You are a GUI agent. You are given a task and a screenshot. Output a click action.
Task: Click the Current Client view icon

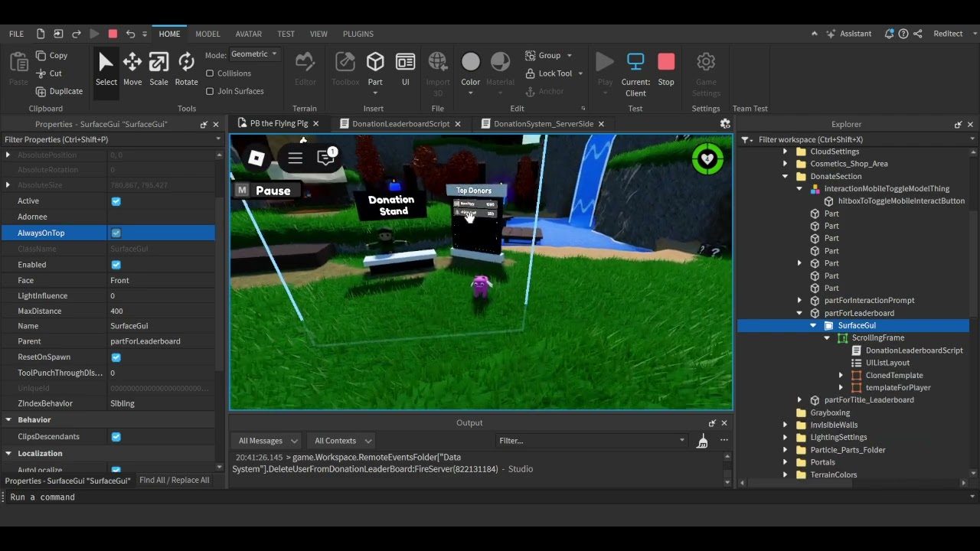(x=635, y=63)
